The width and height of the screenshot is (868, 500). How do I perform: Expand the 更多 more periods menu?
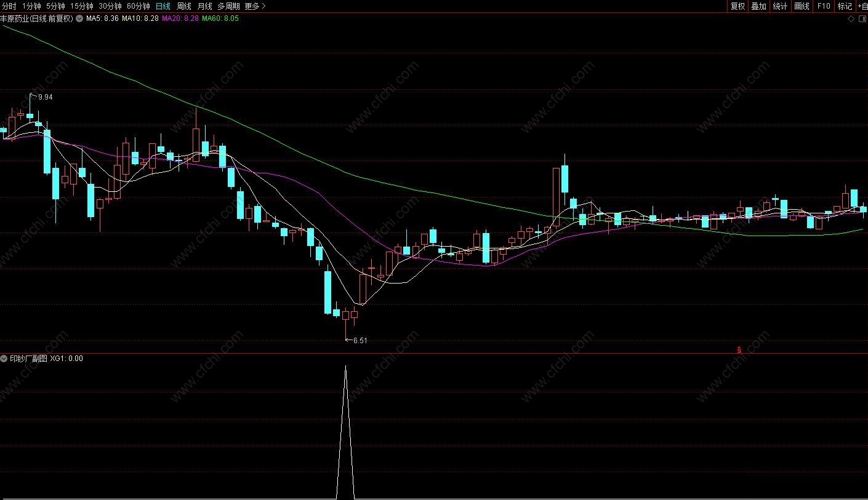point(255,6)
